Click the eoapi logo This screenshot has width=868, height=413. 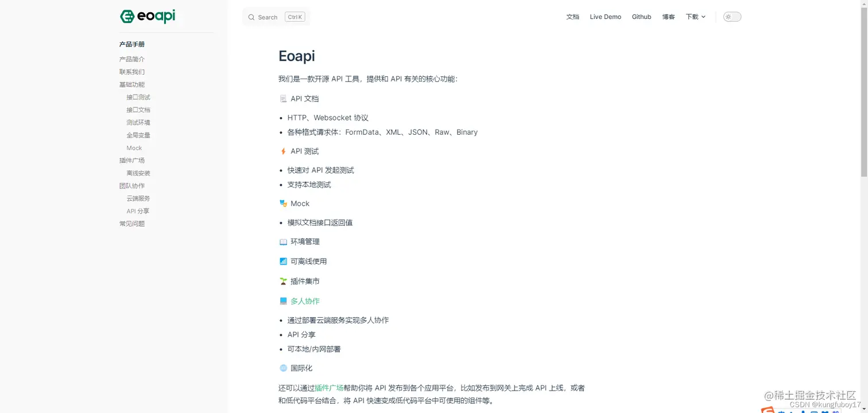(x=148, y=16)
